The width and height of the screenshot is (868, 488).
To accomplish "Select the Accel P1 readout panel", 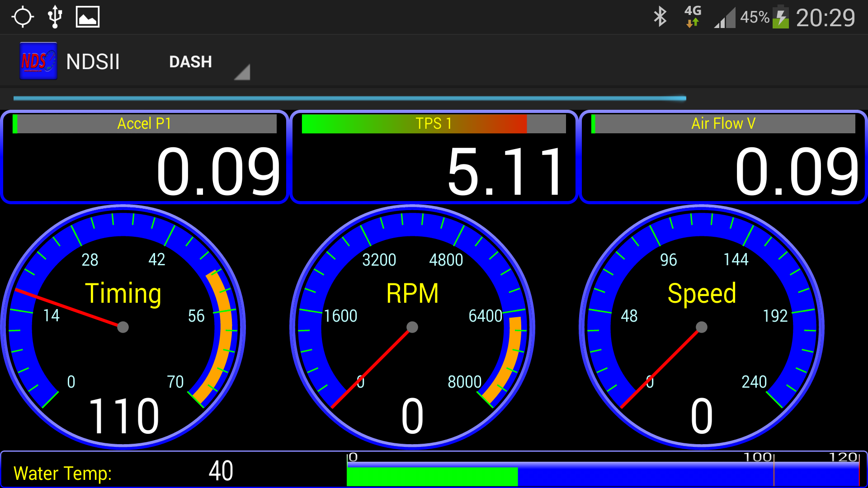I will (x=145, y=157).
